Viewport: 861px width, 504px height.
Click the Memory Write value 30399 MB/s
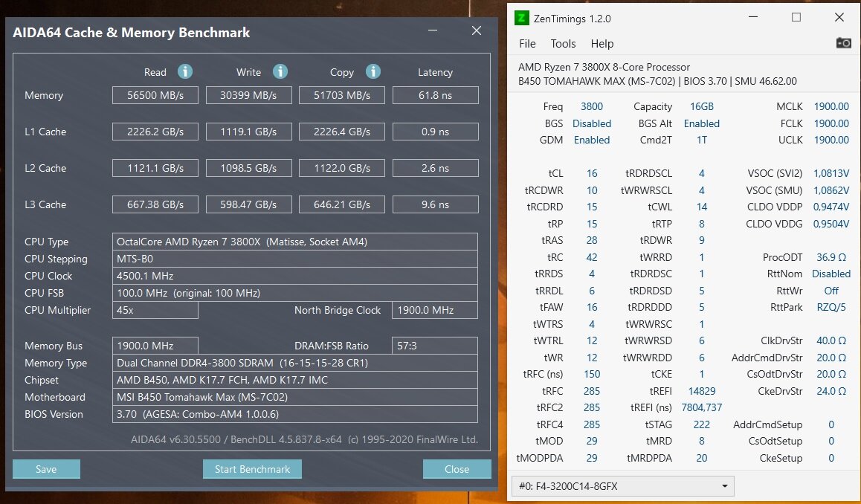point(249,95)
